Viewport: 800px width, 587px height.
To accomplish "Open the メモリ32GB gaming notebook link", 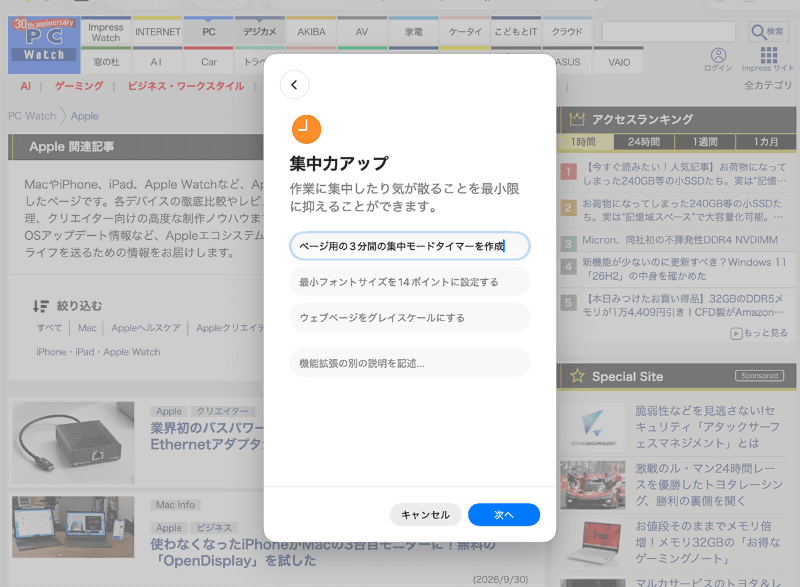I will [708, 542].
